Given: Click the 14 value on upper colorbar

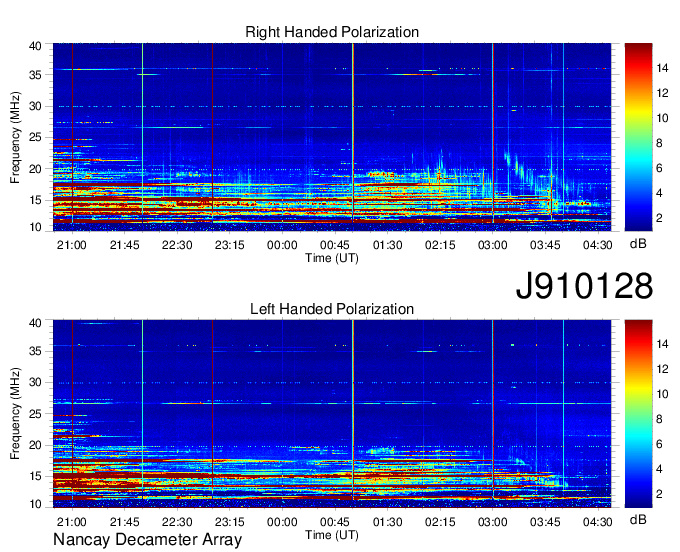Looking at the screenshot, I should tap(662, 68).
